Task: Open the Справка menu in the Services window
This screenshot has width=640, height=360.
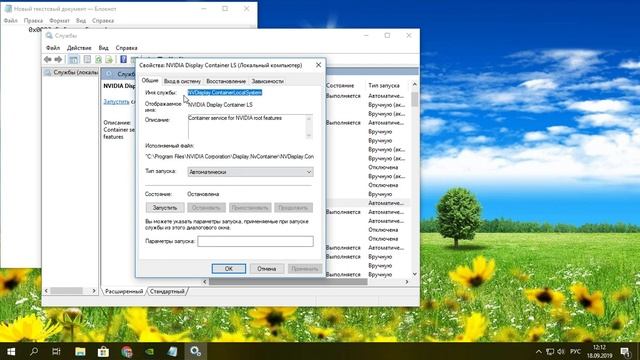Action: (x=127, y=48)
